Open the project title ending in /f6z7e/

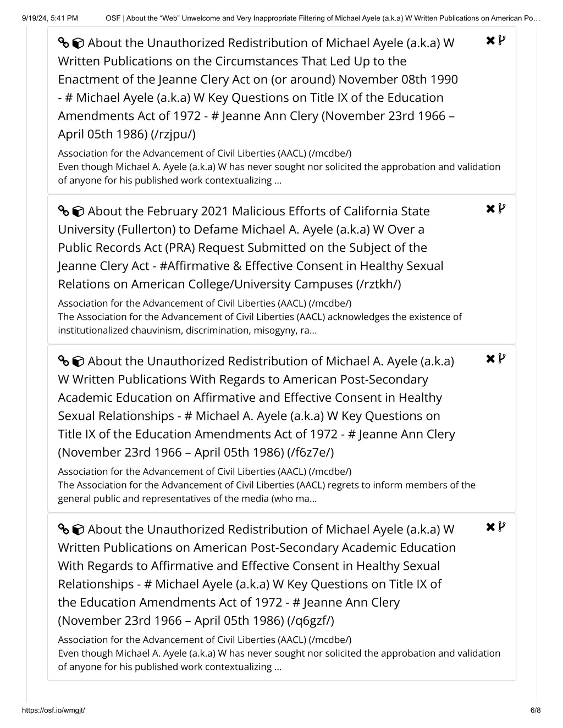pyautogui.click(x=257, y=407)
